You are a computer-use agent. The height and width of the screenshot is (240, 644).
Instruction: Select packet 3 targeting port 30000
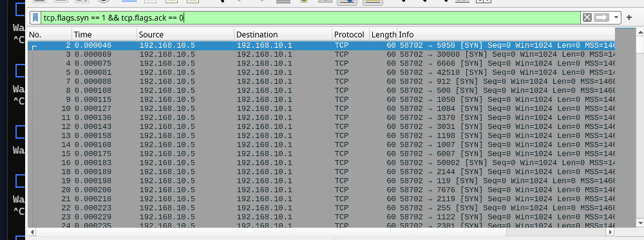321,54
